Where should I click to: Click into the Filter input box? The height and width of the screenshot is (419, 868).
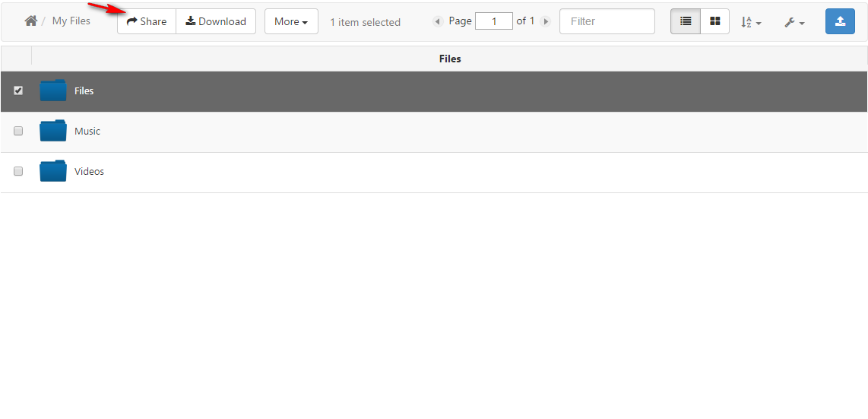click(607, 21)
